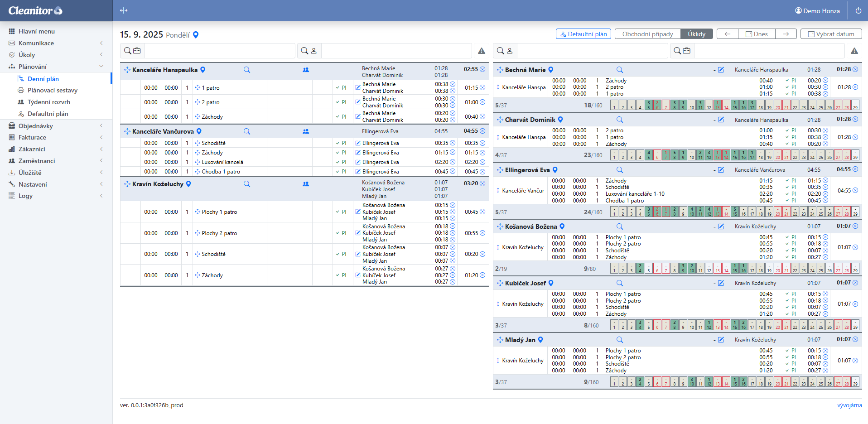Switch to Obchodní případy view
868x424 pixels.
pyautogui.click(x=647, y=34)
